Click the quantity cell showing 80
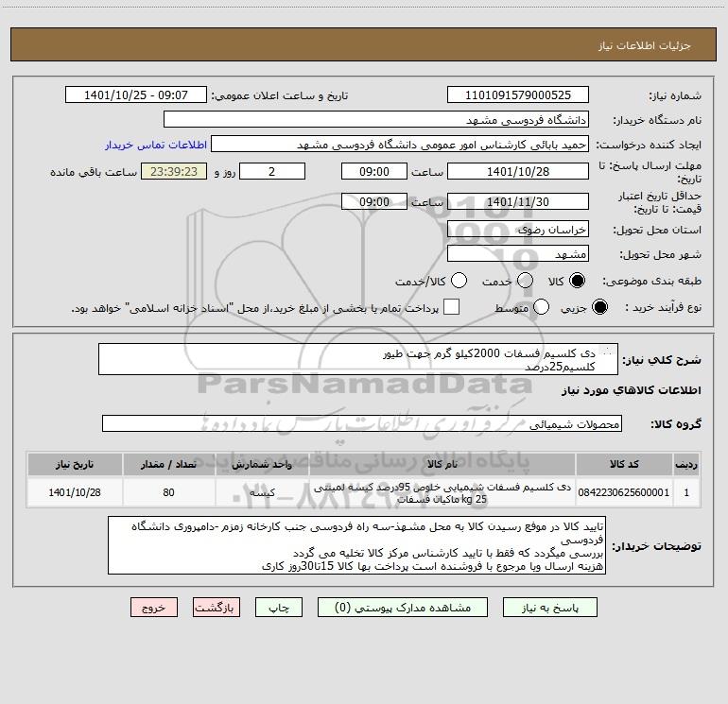The height and width of the screenshot is (704, 728). coord(168,492)
